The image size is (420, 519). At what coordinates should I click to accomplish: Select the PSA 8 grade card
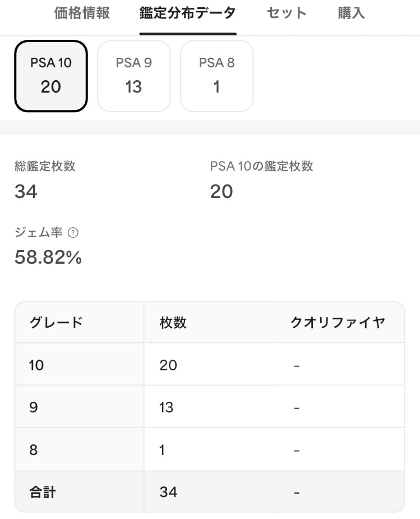217,76
